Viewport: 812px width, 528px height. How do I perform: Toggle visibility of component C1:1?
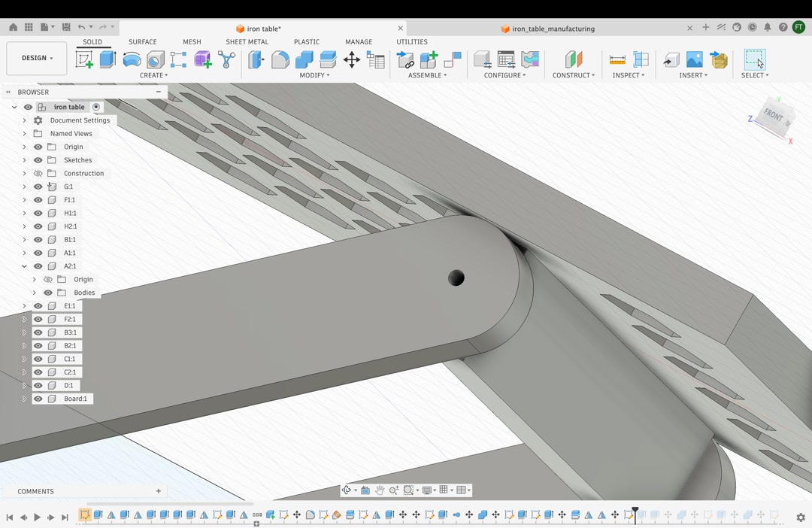[x=38, y=359]
